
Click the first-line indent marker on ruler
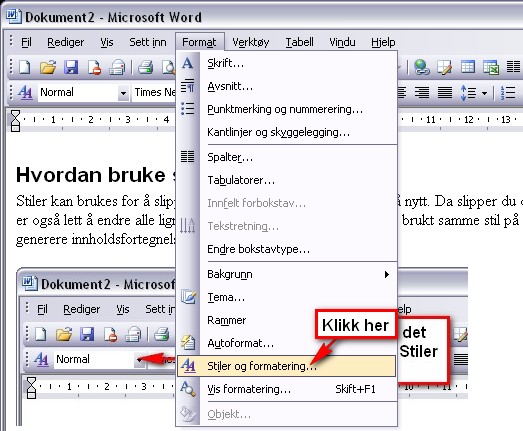[x=15, y=115]
